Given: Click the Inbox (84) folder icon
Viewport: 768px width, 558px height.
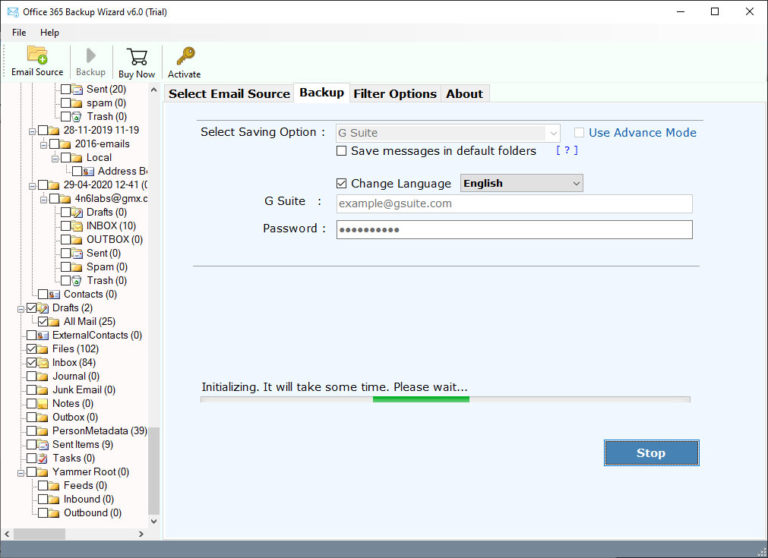Looking at the screenshot, I should tap(43, 363).
